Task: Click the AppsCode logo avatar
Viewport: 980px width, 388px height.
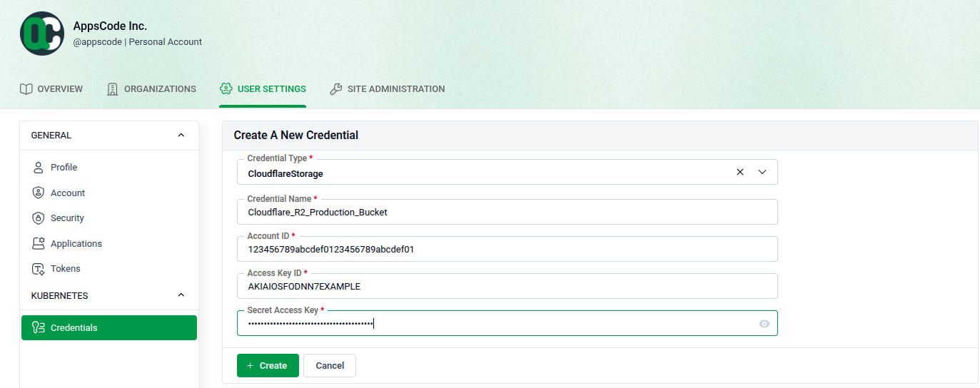Action: 42,34
